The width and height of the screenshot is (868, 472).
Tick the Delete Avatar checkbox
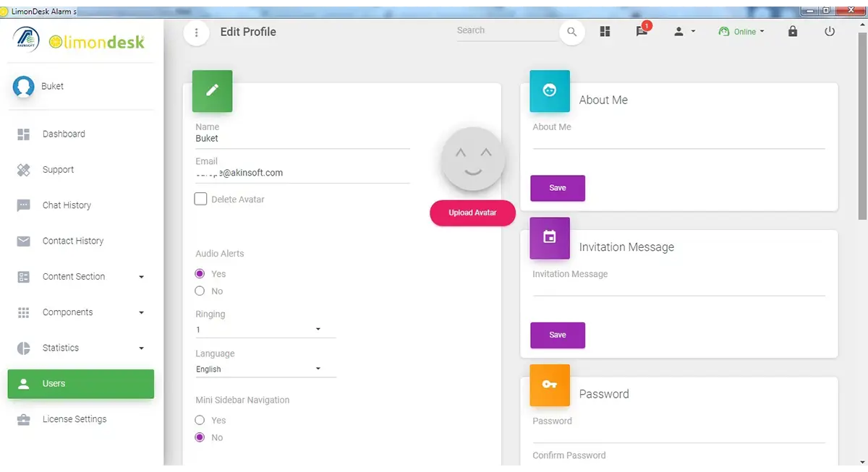point(201,199)
